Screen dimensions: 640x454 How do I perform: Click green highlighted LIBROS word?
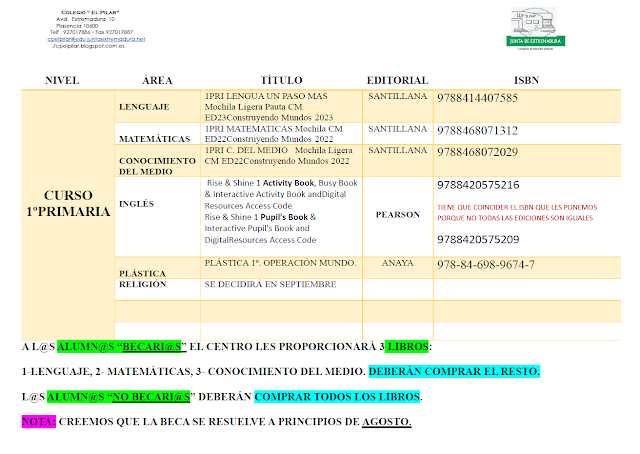(407, 347)
